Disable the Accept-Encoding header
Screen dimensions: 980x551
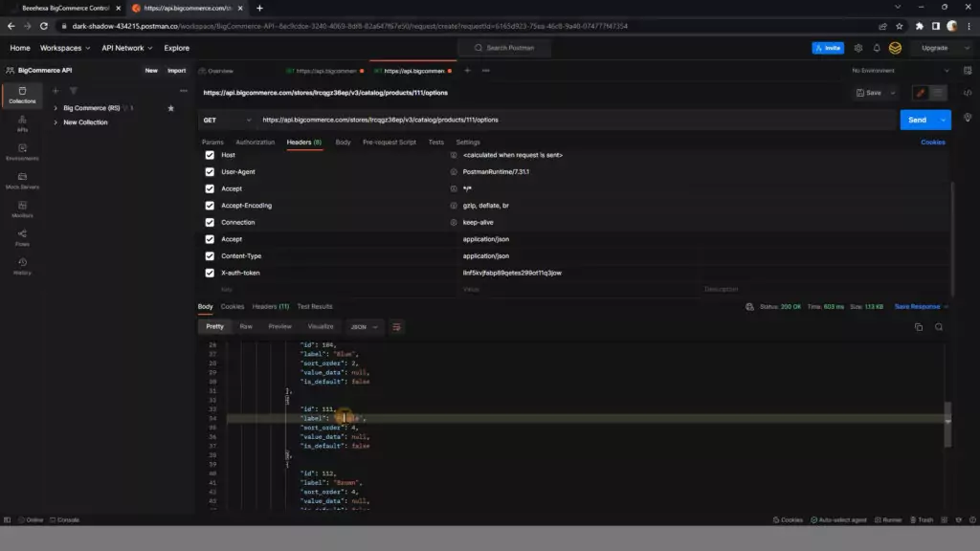pos(210,205)
